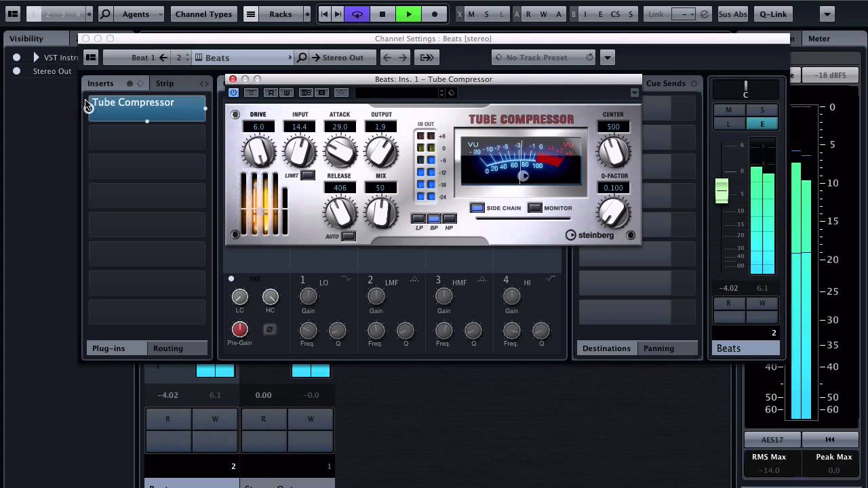Select the Tube Compressor insert slot

pos(147,108)
